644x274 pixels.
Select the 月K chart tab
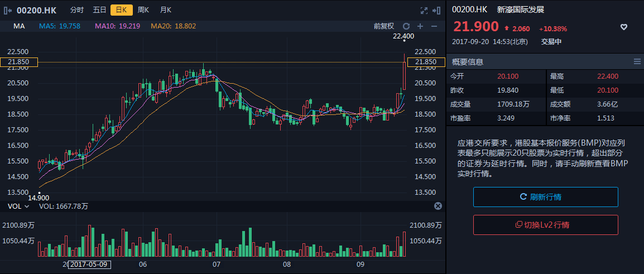pos(166,10)
